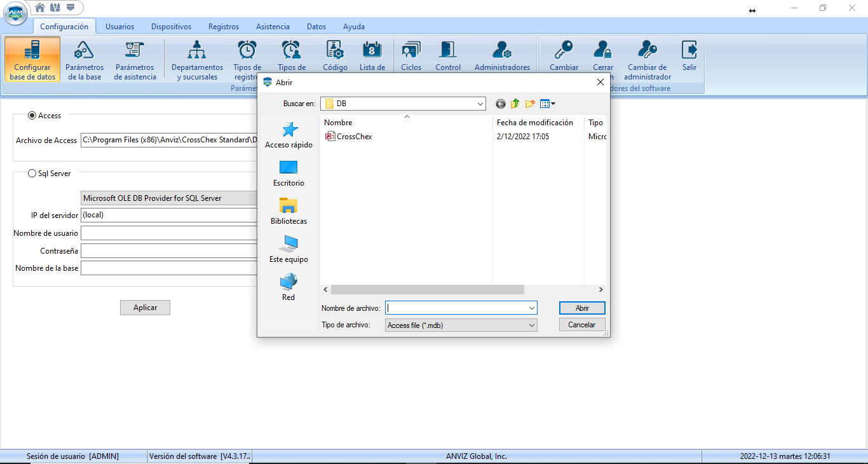Click the Archivo de Access path field
This screenshot has width=868, height=464.
(x=169, y=140)
